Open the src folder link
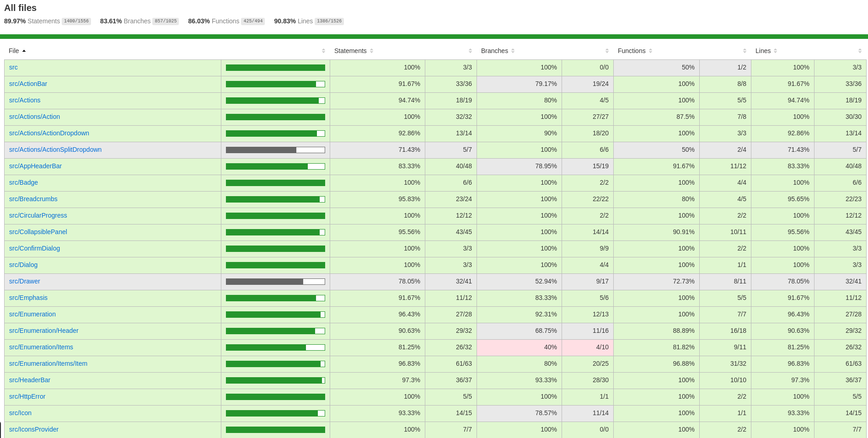 point(13,67)
